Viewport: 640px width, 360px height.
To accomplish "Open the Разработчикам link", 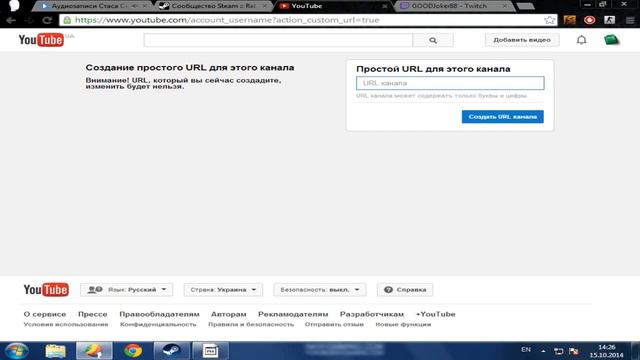I will coord(372,314).
